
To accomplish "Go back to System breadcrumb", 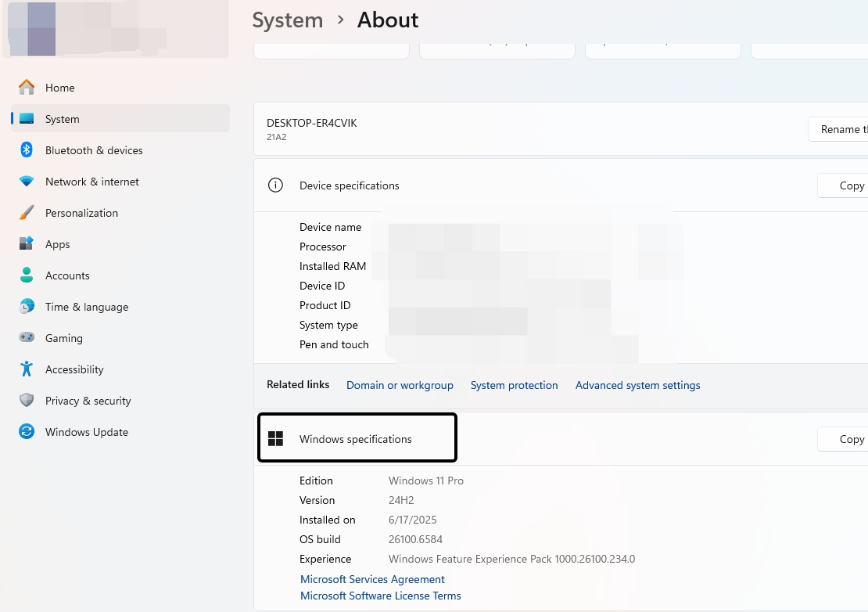I will coord(287,20).
